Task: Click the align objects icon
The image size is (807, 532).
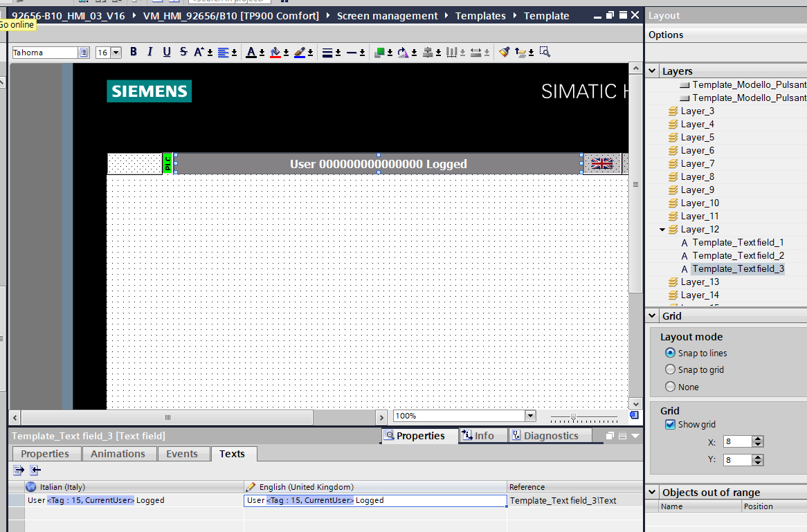Action: point(428,52)
